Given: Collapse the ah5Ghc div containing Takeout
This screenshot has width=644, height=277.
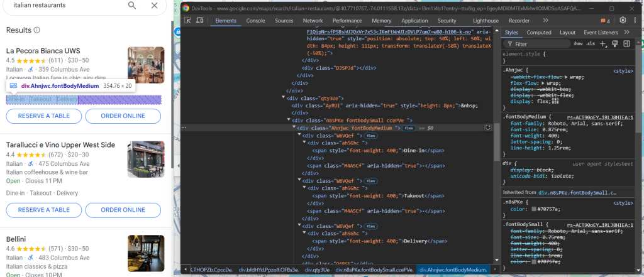Looking at the screenshot, I should [304, 188].
